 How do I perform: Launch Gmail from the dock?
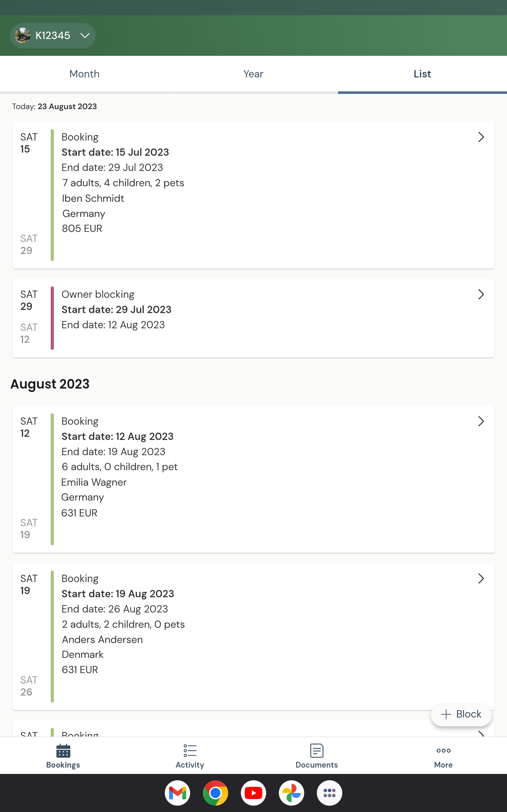[177, 793]
